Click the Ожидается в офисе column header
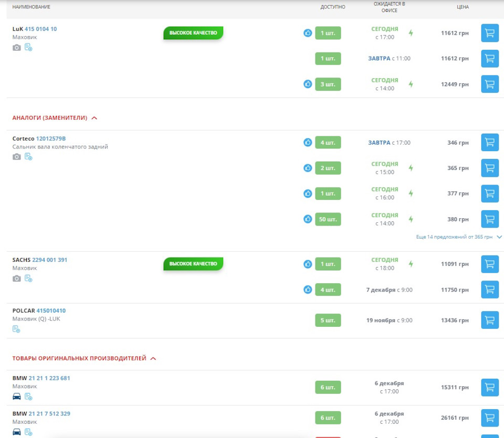 coord(389,7)
